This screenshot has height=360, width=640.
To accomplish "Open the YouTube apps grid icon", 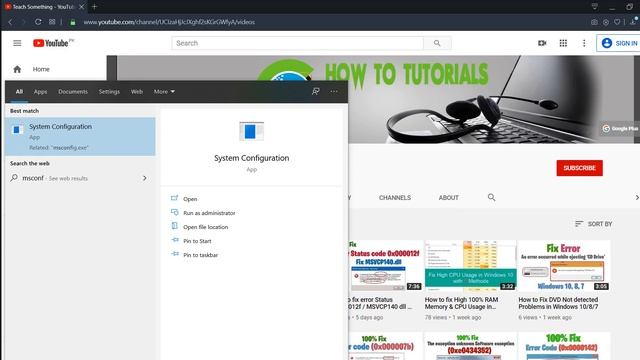I will [563, 43].
